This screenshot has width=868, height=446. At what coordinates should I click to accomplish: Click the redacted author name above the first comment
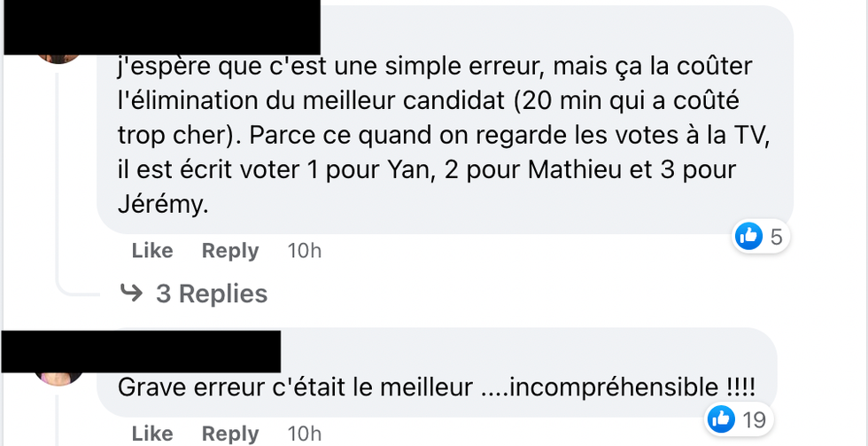[177, 25]
